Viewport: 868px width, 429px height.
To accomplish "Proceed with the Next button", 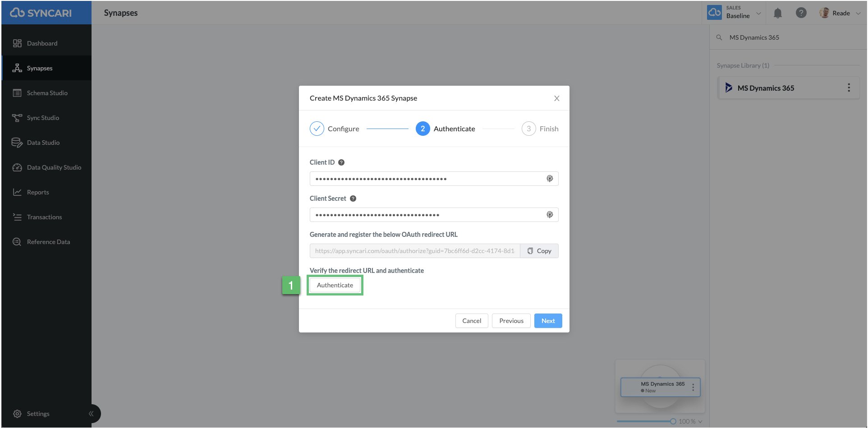I will click(x=548, y=321).
